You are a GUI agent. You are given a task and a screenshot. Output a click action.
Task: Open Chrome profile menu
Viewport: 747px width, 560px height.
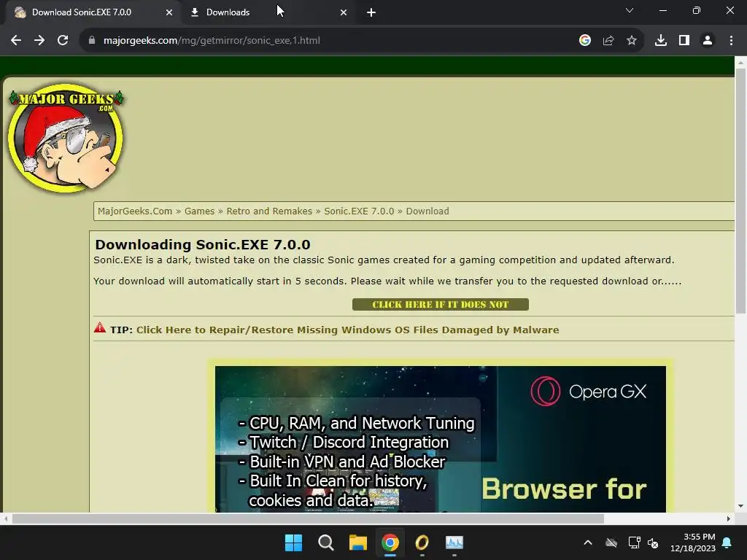coord(708,41)
